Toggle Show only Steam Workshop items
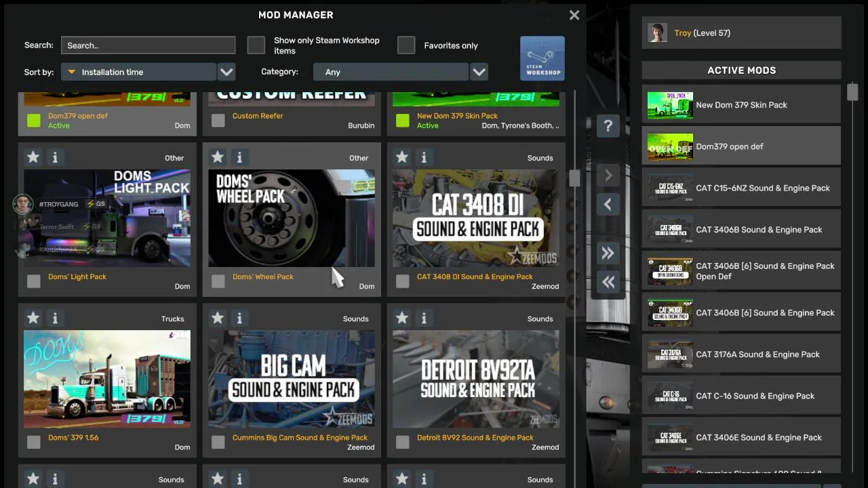Image resolution: width=868 pixels, height=488 pixels. [x=256, y=45]
